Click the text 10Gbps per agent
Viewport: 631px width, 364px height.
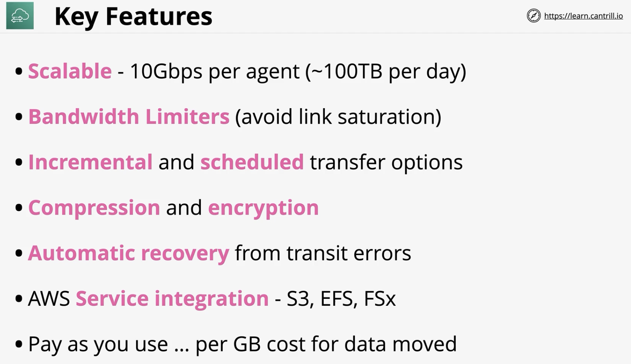point(215,71)
